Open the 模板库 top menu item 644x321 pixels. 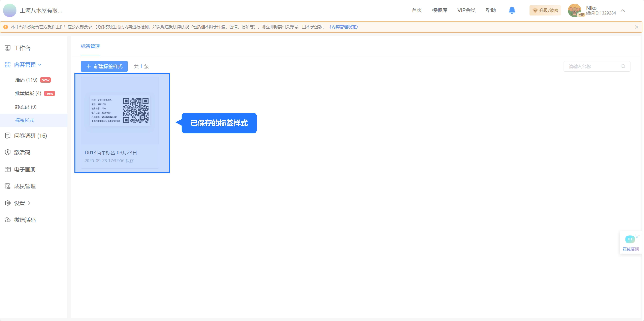coord(440,10)
